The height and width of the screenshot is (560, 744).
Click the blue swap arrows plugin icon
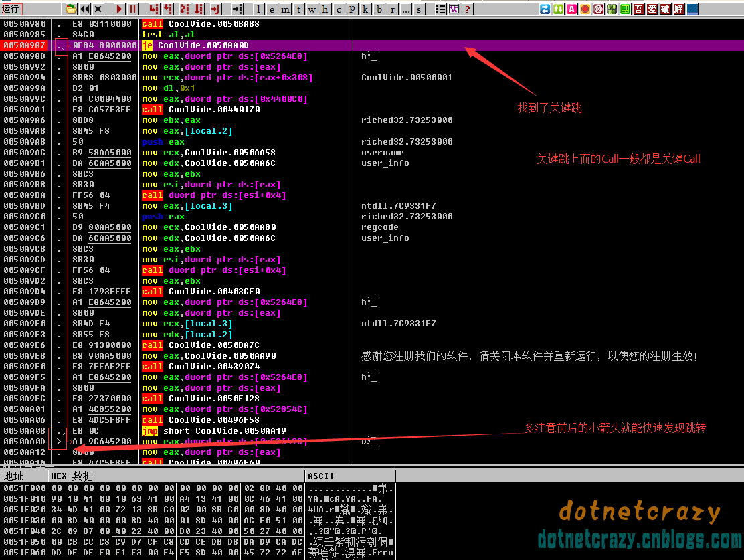tap(545, 9)
